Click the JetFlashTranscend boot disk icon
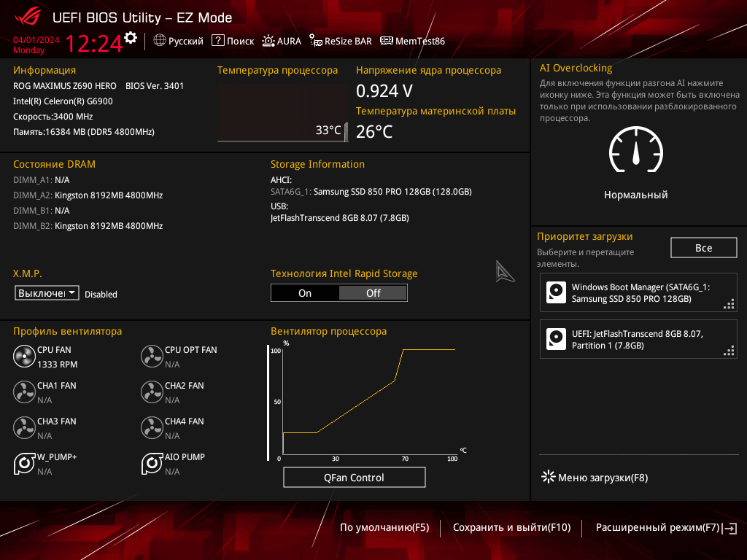Image resolution: width=747 pixels, height=560 pixels. (x=556, y=339)
